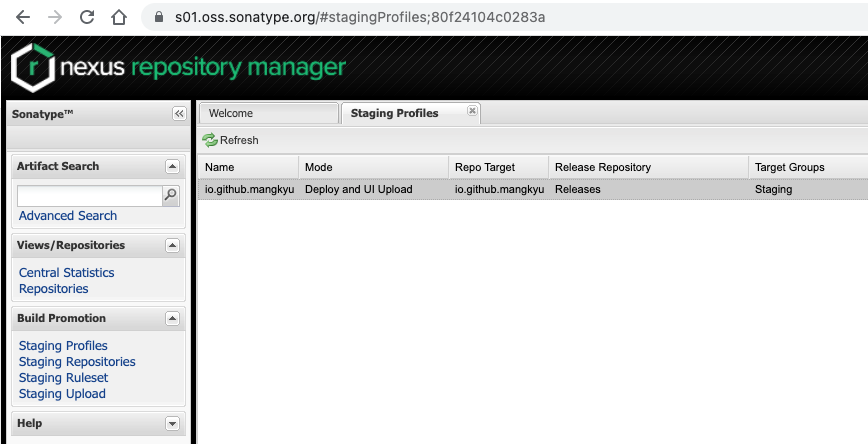Reload the page with the refresh icon
The height and width of the screenshot is (444, 868).
(87, 17)
